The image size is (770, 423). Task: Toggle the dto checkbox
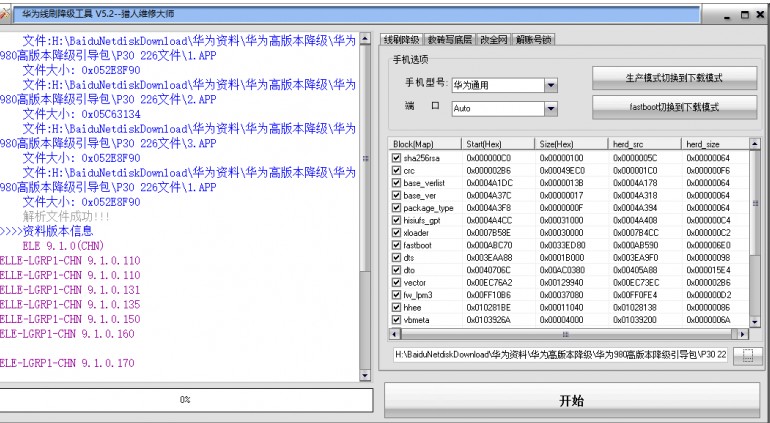point(396,270)
